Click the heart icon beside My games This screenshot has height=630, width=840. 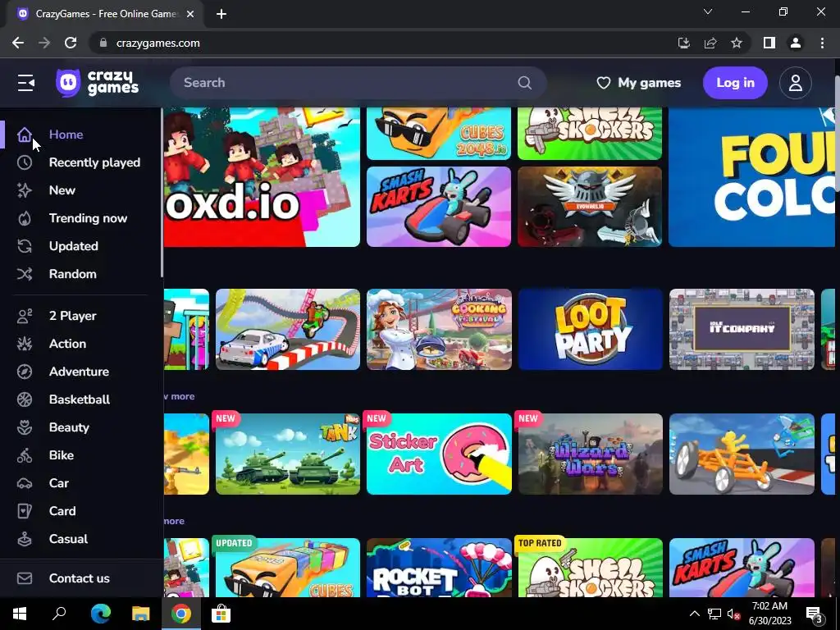tap(603, 83)
